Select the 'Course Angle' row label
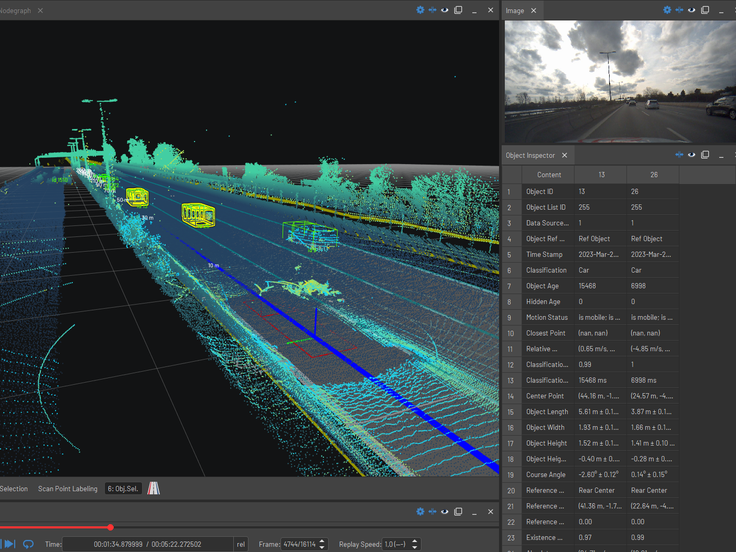Viewport: 736px width, 552px height. pyautogui.click(x=545, y=475)
